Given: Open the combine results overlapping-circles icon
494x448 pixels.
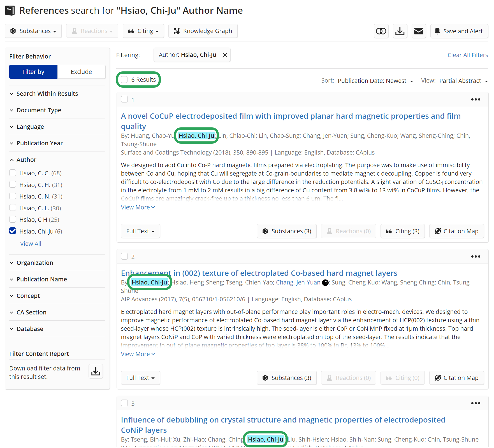Looking at the screenshot, I should point(381,31).
